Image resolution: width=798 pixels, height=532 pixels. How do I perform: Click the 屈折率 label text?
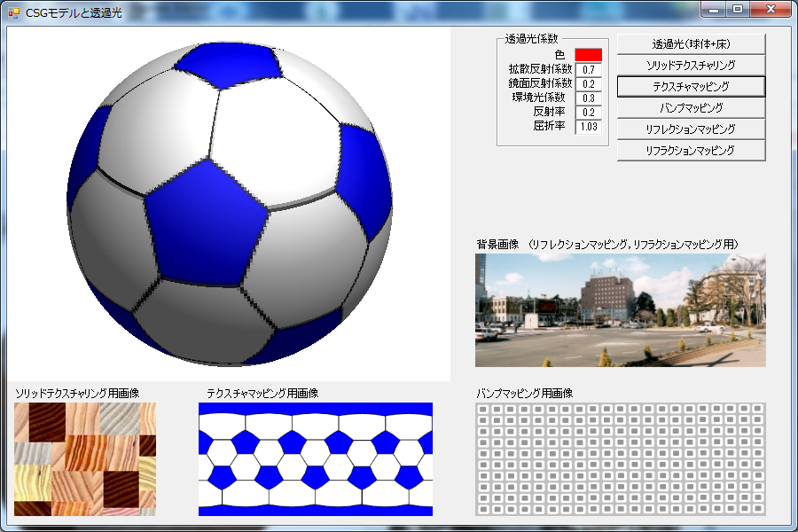[549, 125]
